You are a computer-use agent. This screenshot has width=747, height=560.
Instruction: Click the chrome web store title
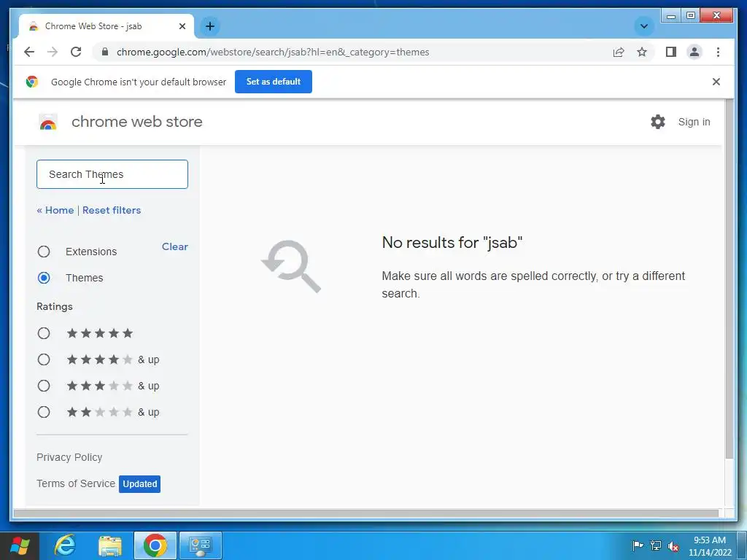point(137,122)
